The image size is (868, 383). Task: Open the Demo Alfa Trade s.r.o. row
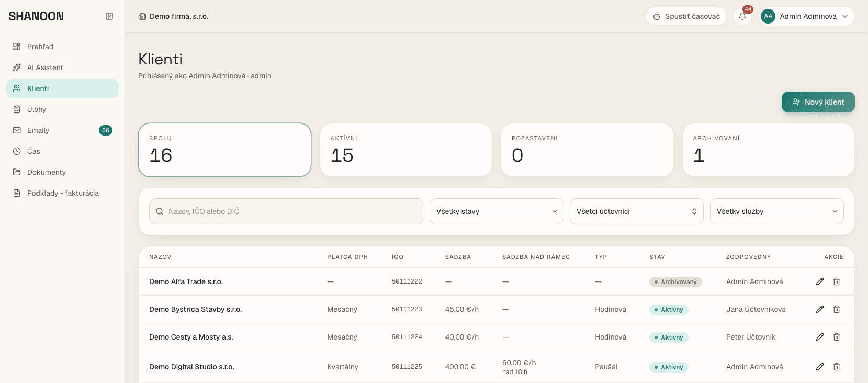(x=497, y=281)
